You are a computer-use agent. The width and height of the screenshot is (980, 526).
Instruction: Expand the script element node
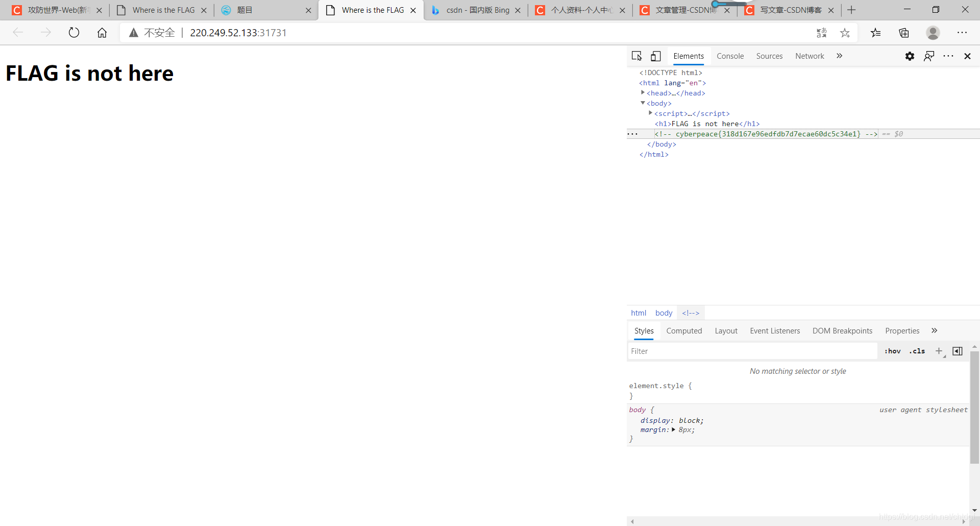(650, 113)
